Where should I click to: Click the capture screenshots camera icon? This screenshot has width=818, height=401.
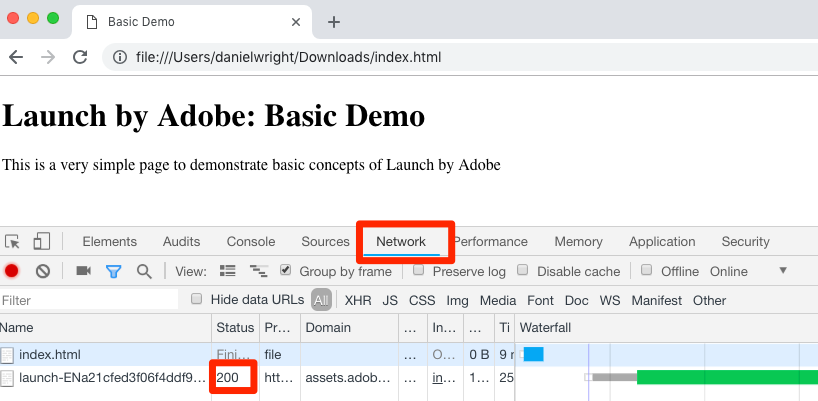click(83, 271)
